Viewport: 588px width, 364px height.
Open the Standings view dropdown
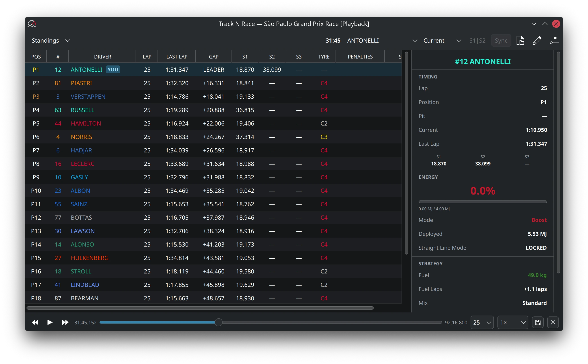(51, 40)
